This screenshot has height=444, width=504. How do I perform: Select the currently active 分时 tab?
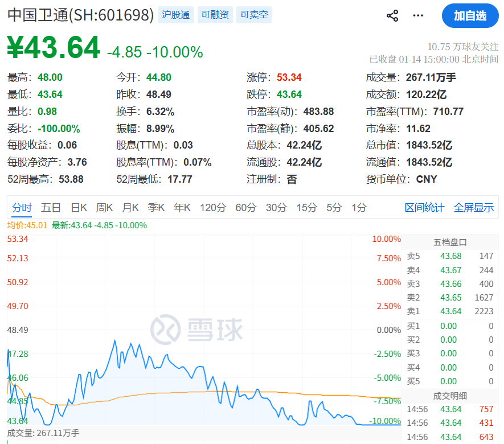[x=22, y=208]
